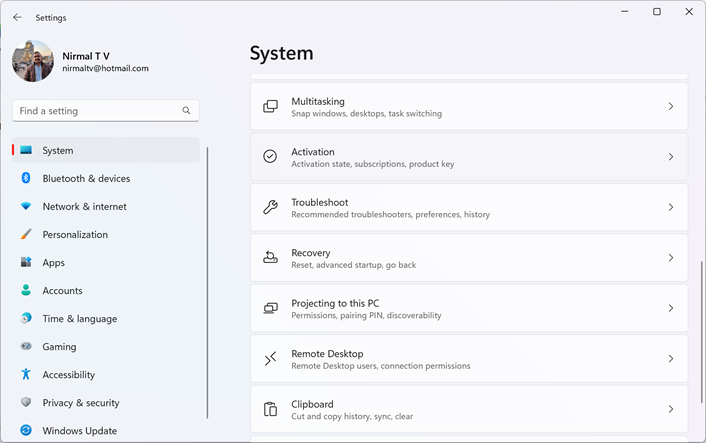Open Projecting to this PC settings
This screenshot has height=443, width=706.
(x=469, y=308)
